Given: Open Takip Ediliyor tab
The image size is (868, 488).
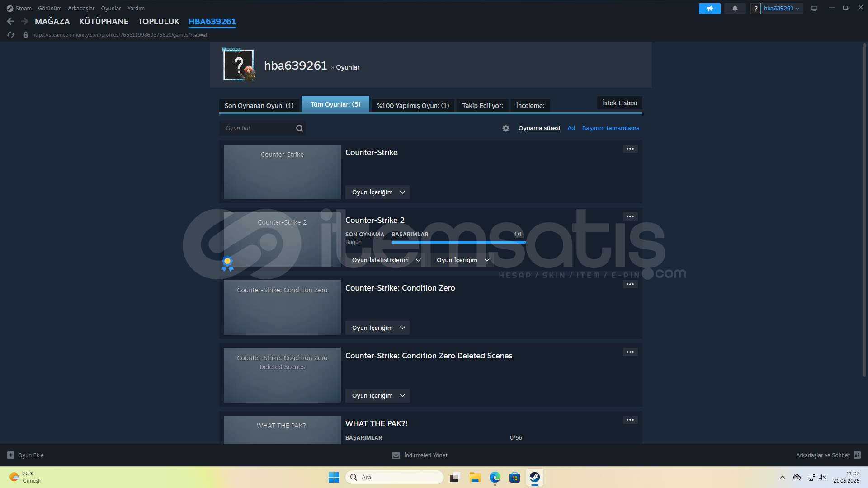Looking at the screenshot, I should 482,106.
